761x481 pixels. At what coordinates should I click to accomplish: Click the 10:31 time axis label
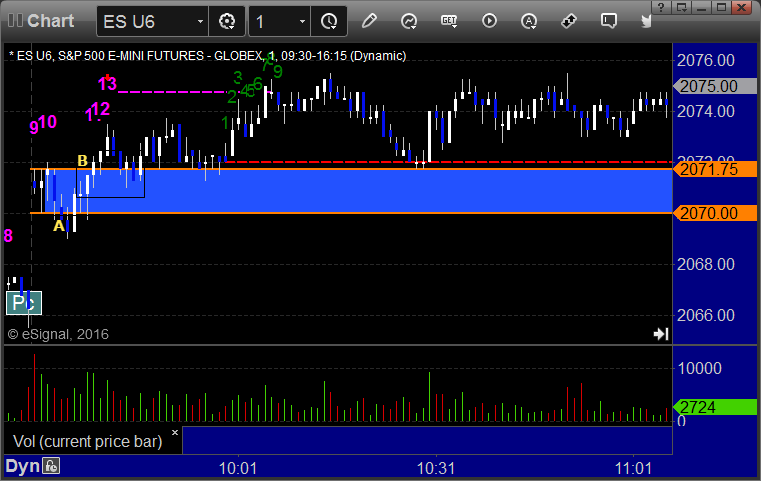[436, 468]
